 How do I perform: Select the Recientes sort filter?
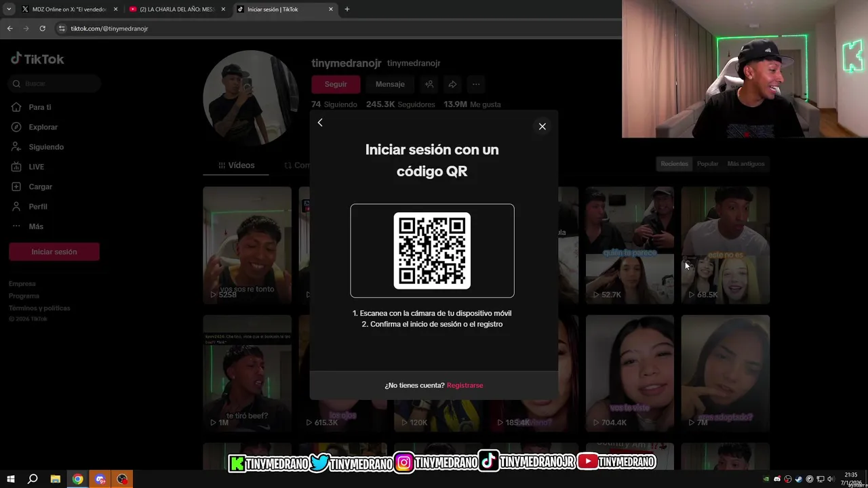pyautogui.click(x=674, y=164)
